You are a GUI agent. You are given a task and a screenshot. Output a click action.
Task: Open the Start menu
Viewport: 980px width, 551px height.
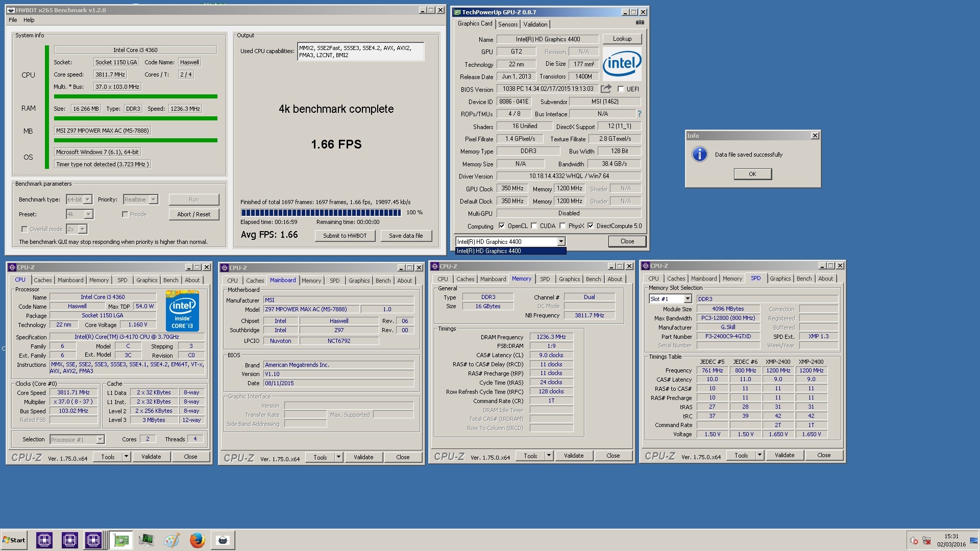[14, 540]
